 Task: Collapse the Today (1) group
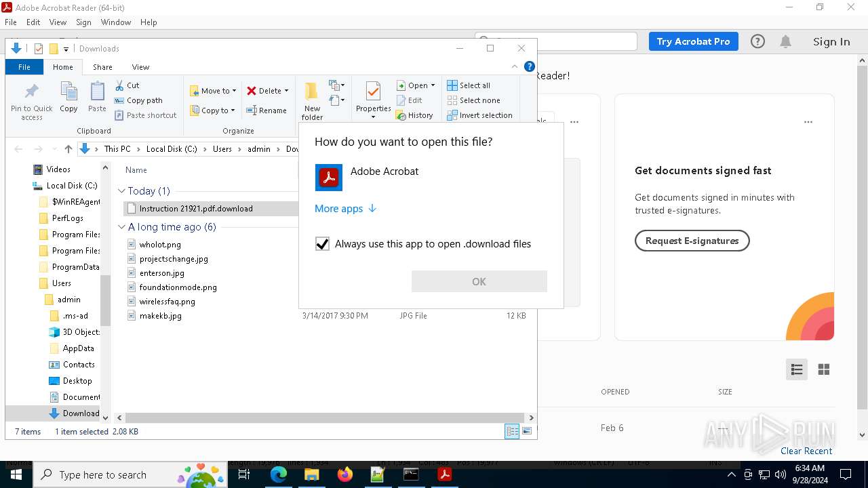pos(121,191)
